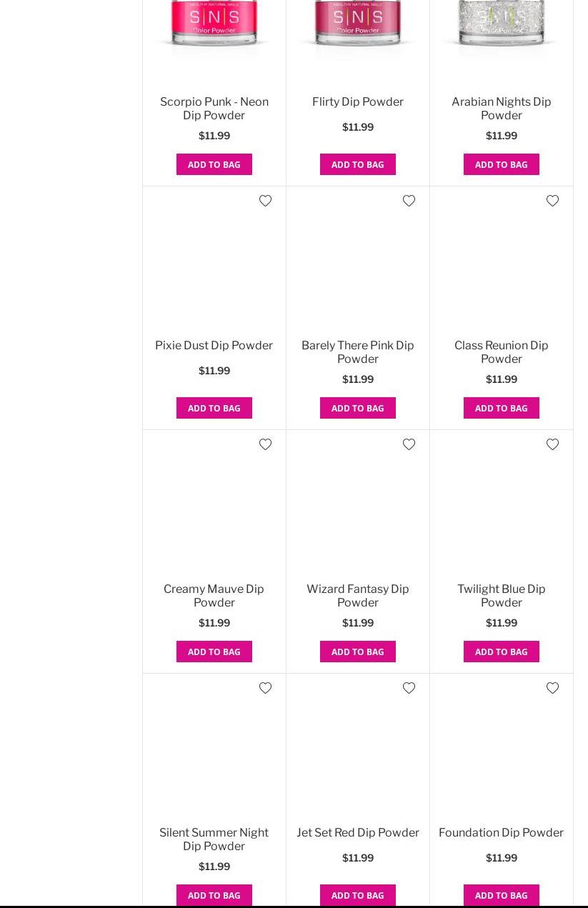Tap heart icon for Wizard Fantasy Dip Powder
Screen dimensions: 588x908
409,444
